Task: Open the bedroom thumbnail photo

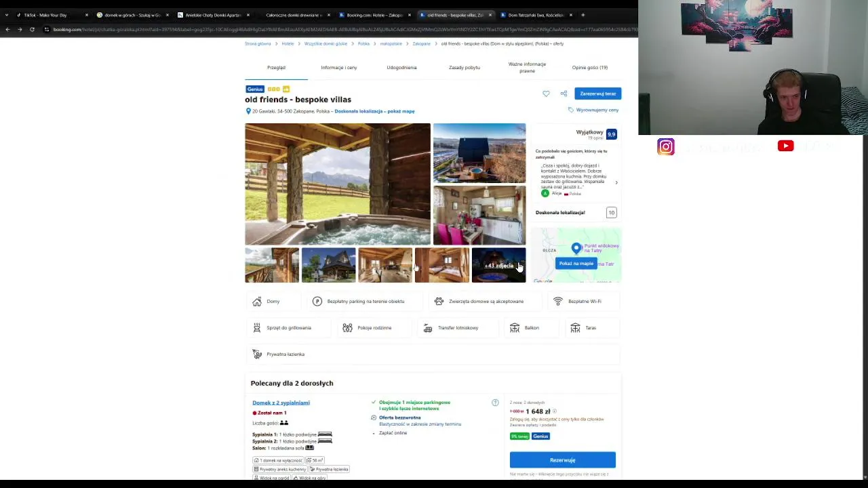Action: [x=442, y=265]
